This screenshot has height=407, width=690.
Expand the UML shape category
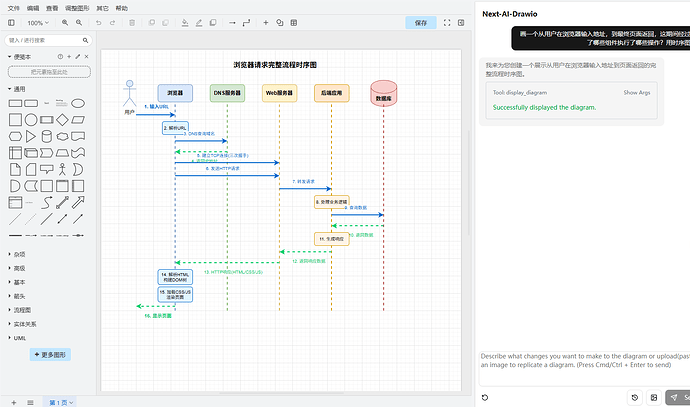(17, 338)
